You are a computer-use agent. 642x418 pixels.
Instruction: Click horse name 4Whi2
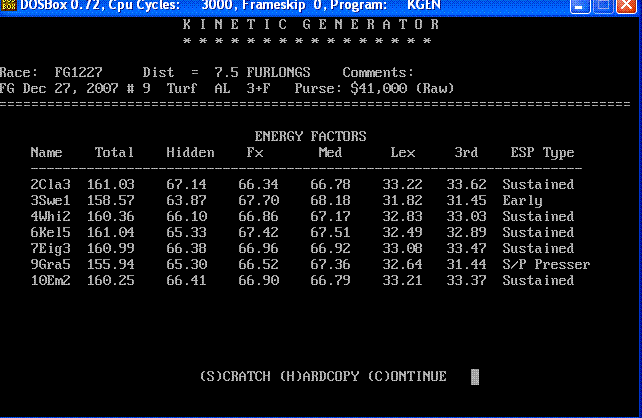pyautogui.click(x=50, y=216)
